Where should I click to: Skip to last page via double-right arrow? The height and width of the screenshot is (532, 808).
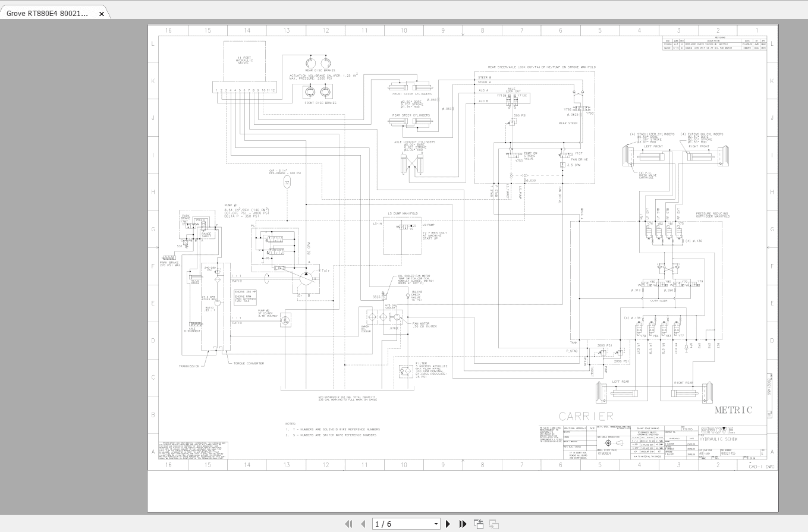click(463, 524)
